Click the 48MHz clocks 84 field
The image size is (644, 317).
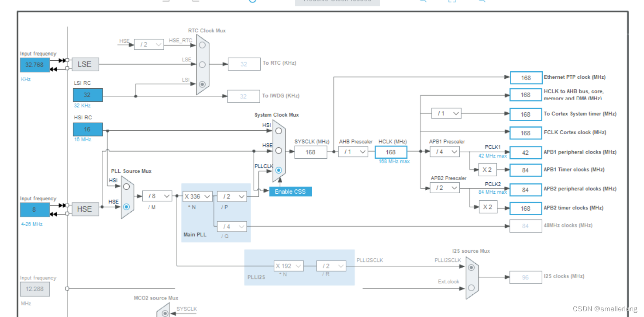pos(526,226)
